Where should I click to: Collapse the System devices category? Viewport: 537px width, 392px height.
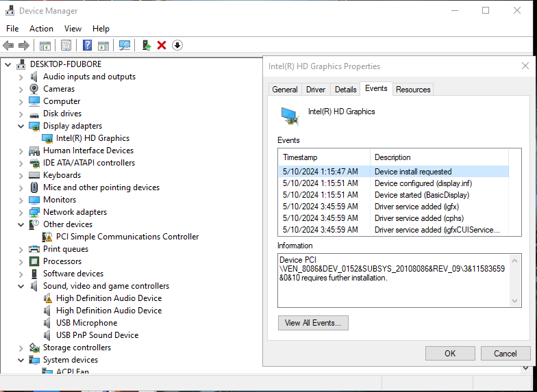pos(21,360)
